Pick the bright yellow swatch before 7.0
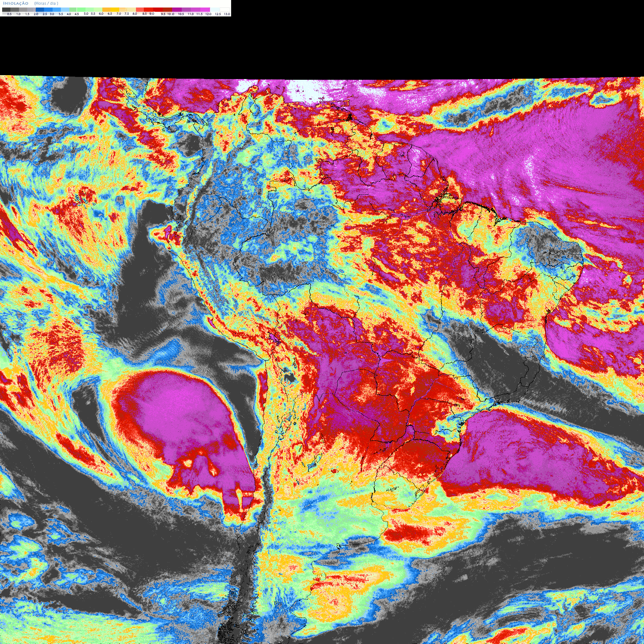Screen dimensions: 644x644 (x=115, y=10)
